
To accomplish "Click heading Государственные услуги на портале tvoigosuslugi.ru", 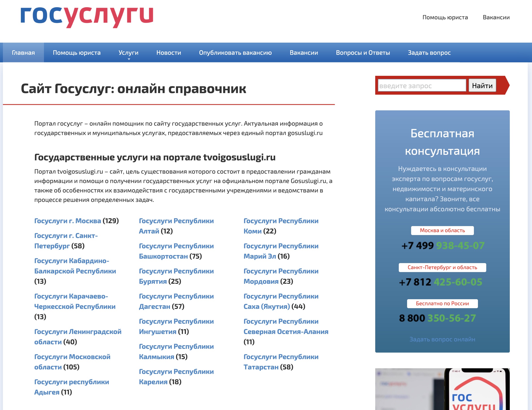I will [155, 157].
